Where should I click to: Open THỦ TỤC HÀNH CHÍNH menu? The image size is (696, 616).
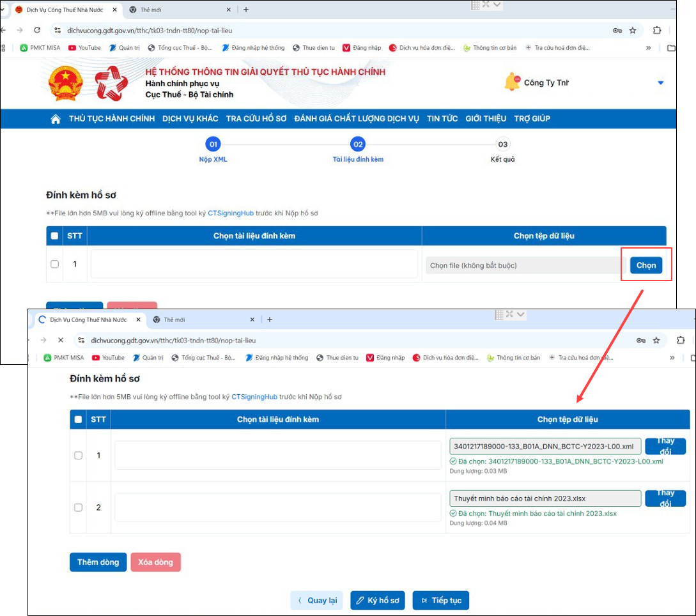coord(112,119)
